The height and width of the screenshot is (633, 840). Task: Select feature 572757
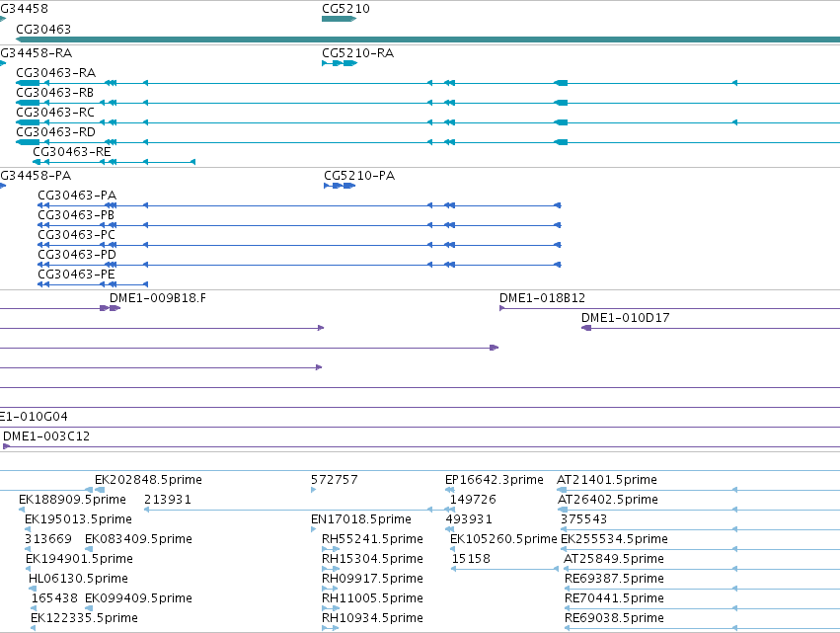click(x=335, y=480)
